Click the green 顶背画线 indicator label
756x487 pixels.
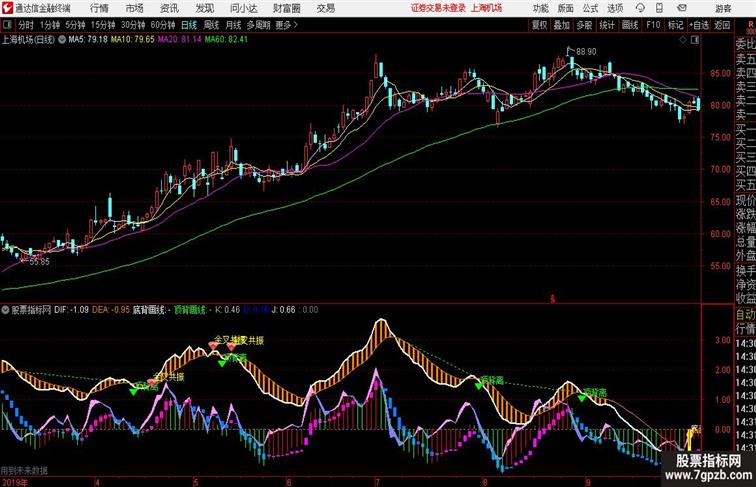(191, 310)
